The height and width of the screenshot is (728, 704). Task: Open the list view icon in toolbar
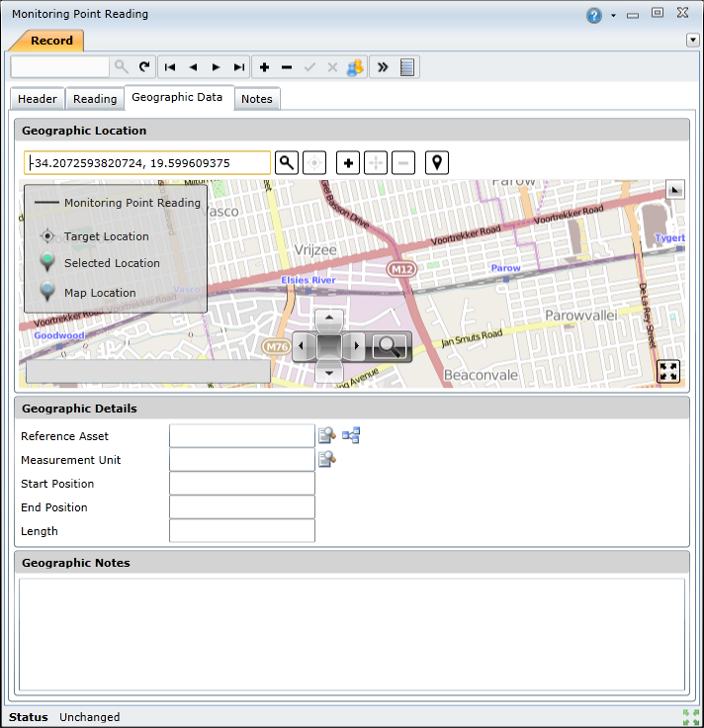click(407, 67)
